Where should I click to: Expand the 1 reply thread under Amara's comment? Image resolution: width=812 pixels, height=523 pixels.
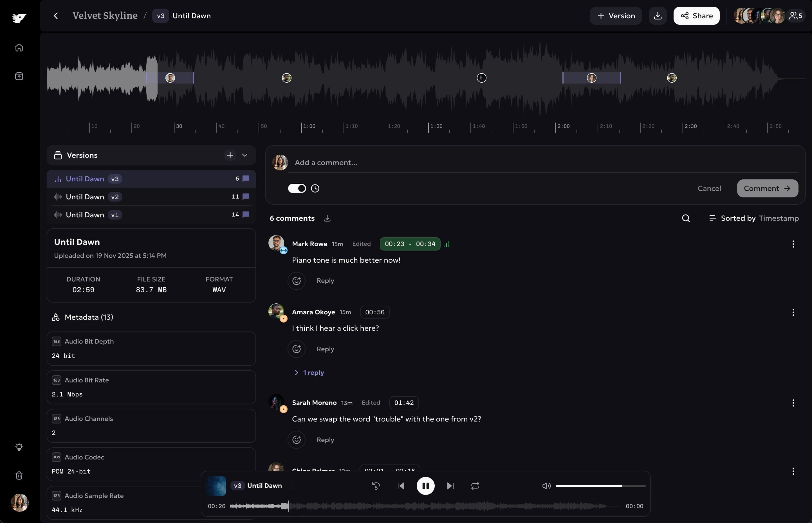tap(308, 372)
